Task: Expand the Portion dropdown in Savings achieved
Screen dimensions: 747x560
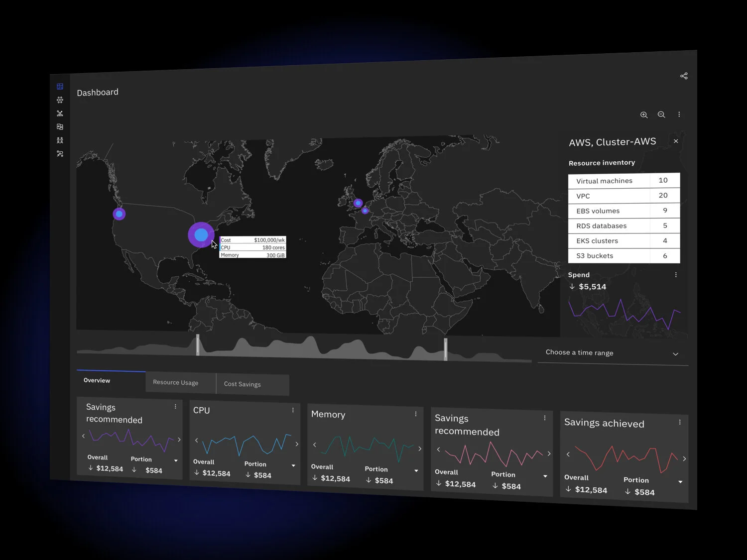Action: point(680,482)
